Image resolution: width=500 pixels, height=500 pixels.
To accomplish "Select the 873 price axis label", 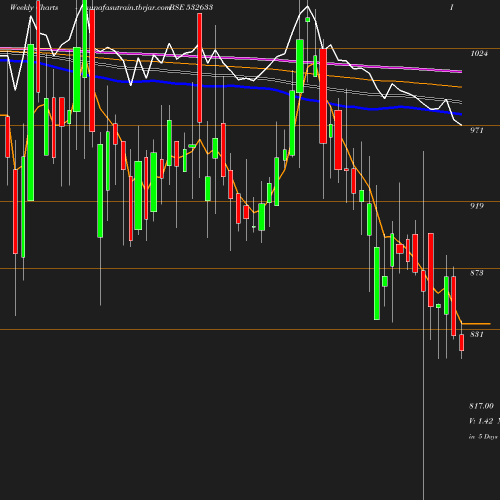I will (x=477, y=273).
